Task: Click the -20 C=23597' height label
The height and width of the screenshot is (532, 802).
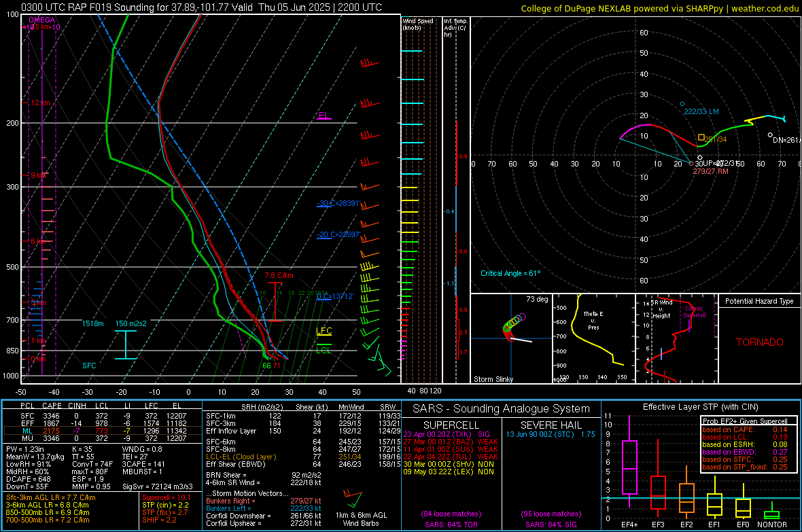Action: (338, 235)
